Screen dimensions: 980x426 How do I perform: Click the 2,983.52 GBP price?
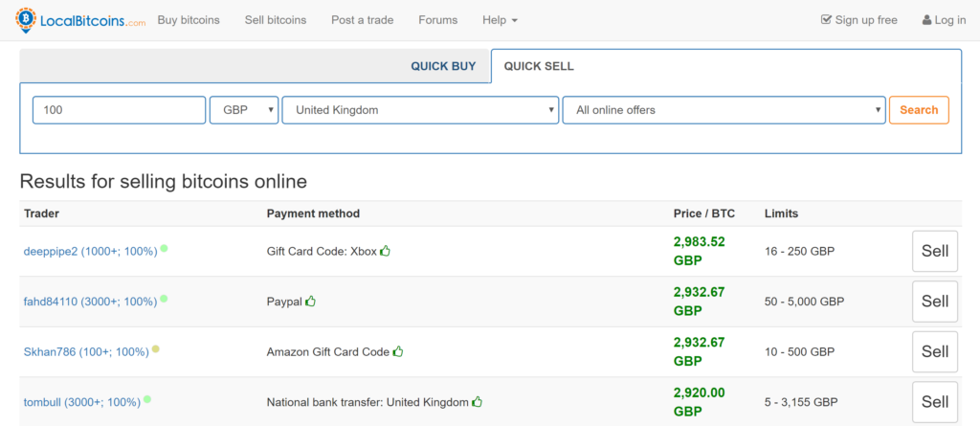click(700, 251)
